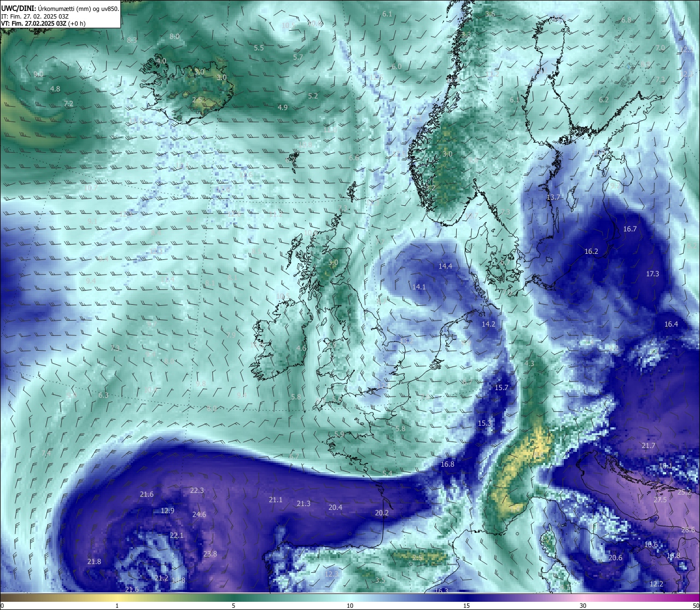
Task: Click the 10 label on the color scale
Action: 350,606
